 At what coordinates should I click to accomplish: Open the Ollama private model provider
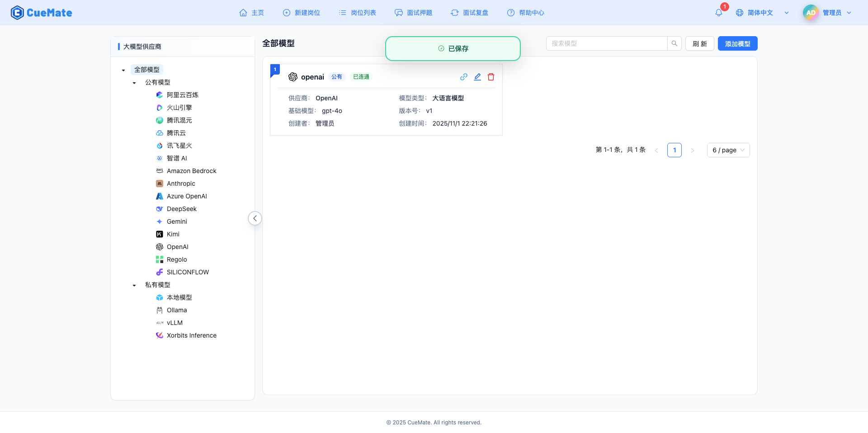tap(176, 310)
